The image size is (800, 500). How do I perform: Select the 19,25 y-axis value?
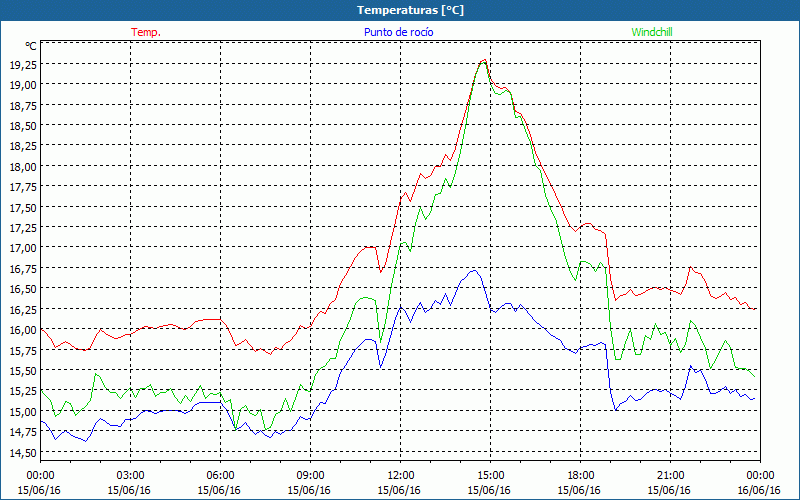click(23, 64)
